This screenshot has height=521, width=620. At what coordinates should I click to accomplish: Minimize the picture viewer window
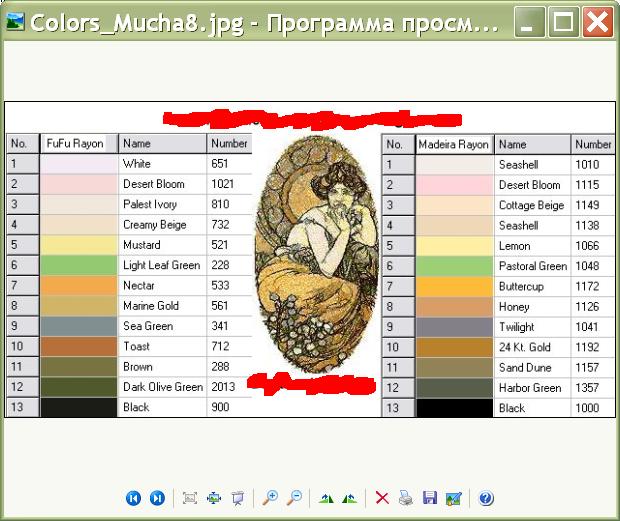pos(531,22)
